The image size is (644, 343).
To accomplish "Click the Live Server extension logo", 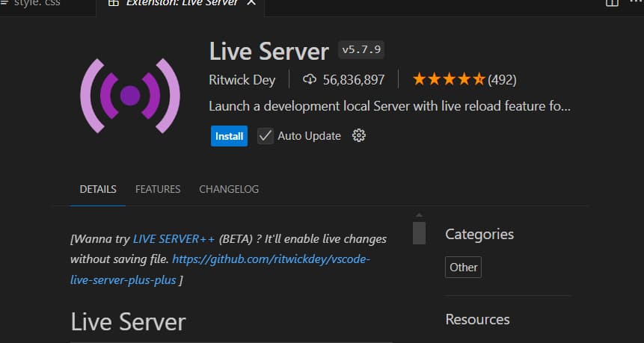I will [130, 96].
